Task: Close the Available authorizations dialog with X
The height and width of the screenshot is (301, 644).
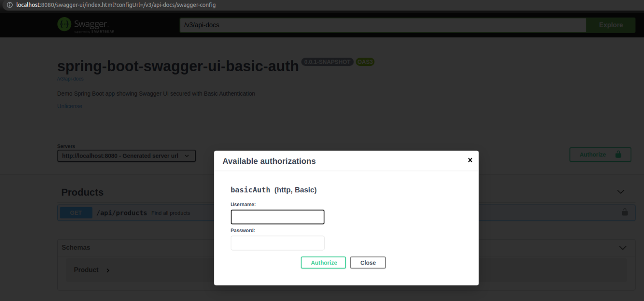Action: point(470,160)
